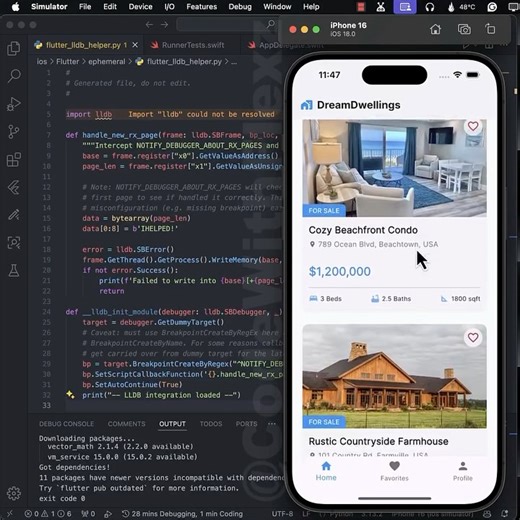Open the settings gear in the activity bar

tap(14, 493)
